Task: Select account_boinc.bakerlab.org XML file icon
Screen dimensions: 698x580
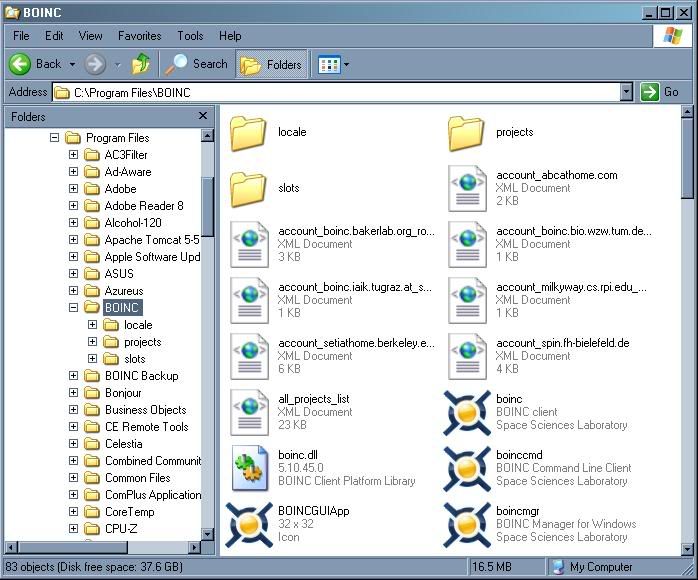Action: click(249, 244)
